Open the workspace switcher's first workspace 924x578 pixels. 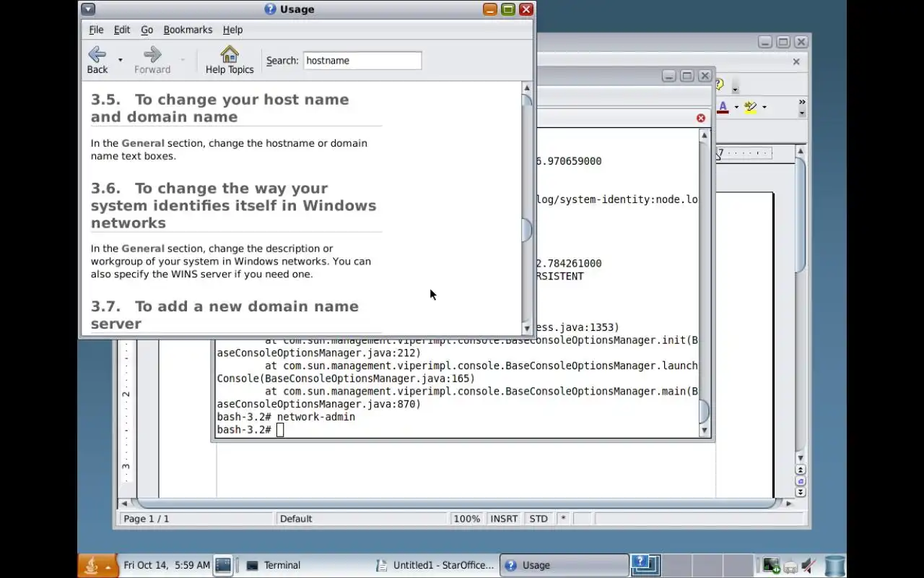pos(645,565)
